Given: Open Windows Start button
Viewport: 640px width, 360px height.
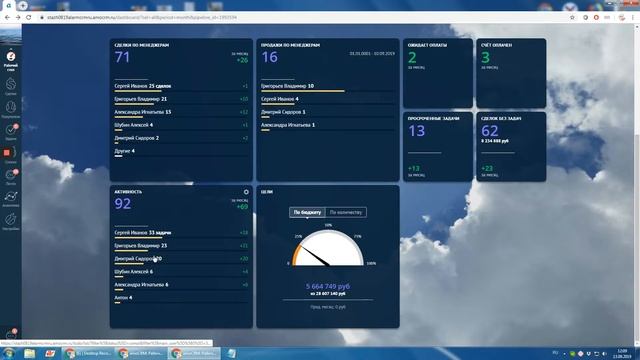Looking at the screenshot, I should click(x=9, y=353).
